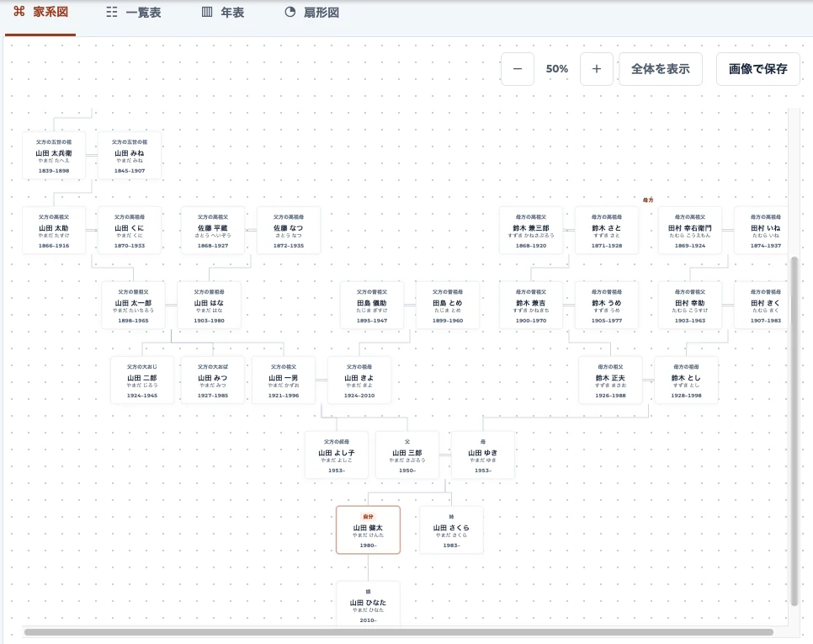The image size is (813, 644).
Task: Click the 家系図 tab tree icon
Action: (x=19, y=12)
